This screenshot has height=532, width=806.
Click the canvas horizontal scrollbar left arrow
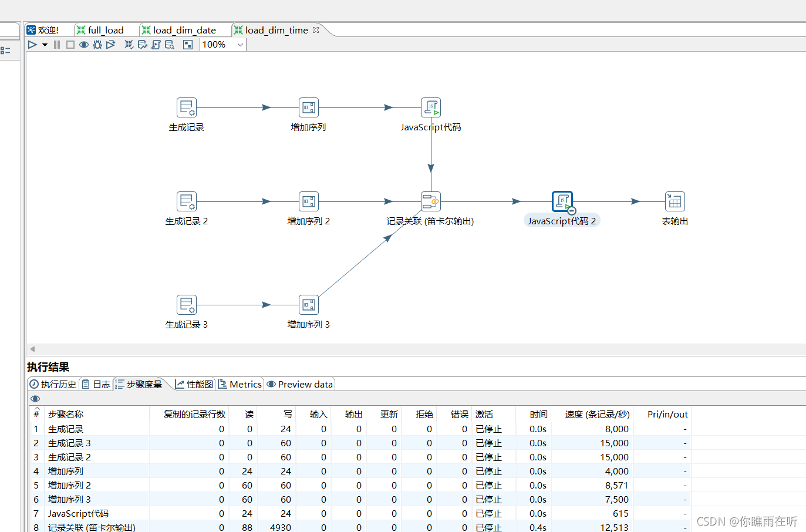coord(32,349)
